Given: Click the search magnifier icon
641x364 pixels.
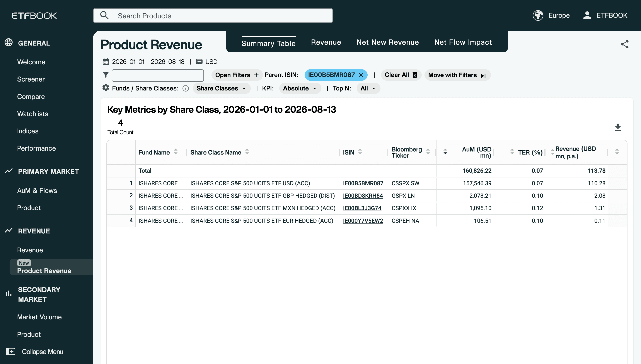Looking at the screenshot, I should click(104, 15).
